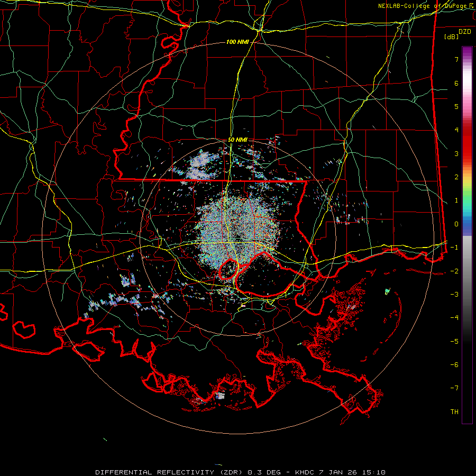Click the "2" value on the dB scale
Image resolution: width=476 pixels, height=476 pixels.
[x=456, y=177]
